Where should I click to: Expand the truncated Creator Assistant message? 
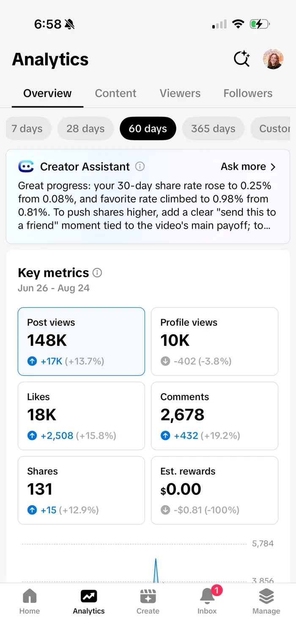tap(147, 206)
